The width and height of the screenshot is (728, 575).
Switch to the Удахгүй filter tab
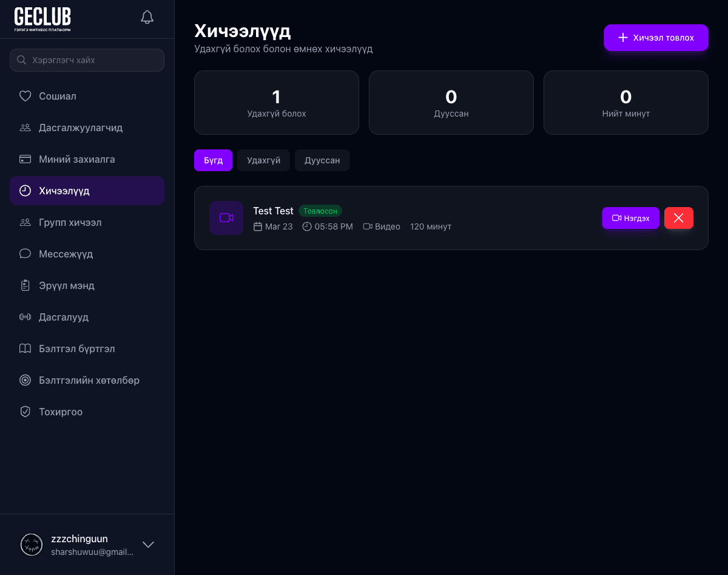tap(263, 160)
